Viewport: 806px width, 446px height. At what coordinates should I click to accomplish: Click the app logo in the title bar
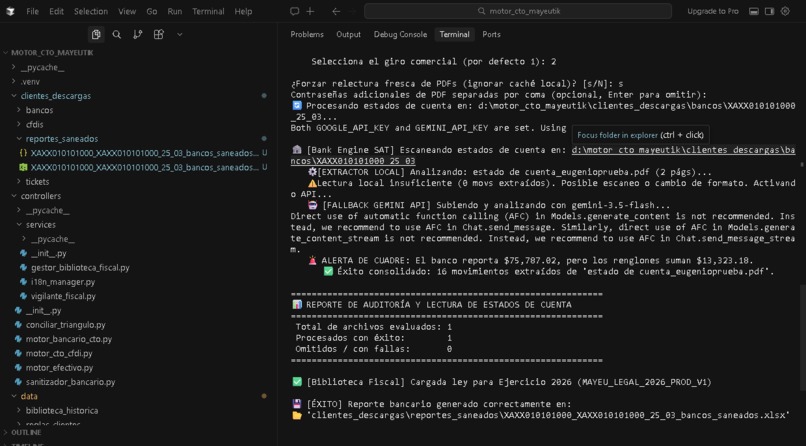pos(10,11)
